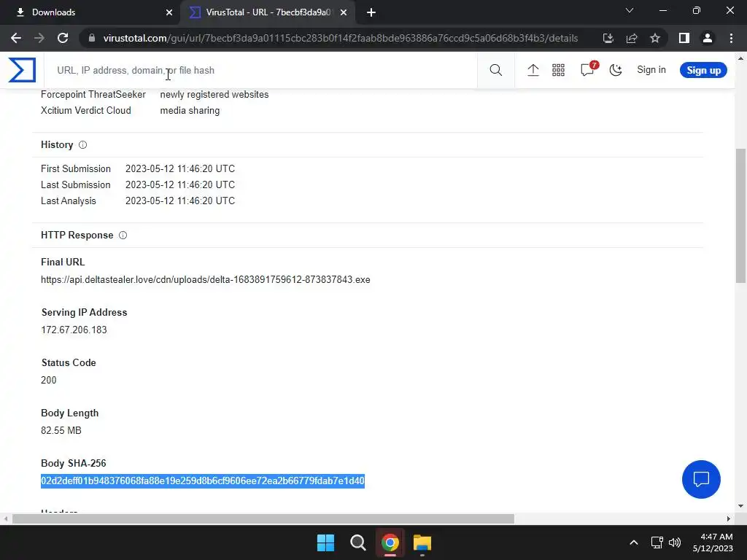Close the VirusTotal tab
Image resolution: width=747 pixels, height=560 pixels.
344,12
